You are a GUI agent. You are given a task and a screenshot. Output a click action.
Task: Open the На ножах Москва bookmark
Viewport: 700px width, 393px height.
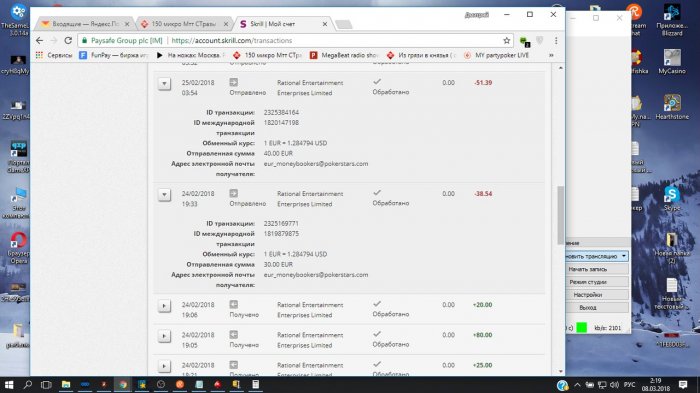[190, 55]
